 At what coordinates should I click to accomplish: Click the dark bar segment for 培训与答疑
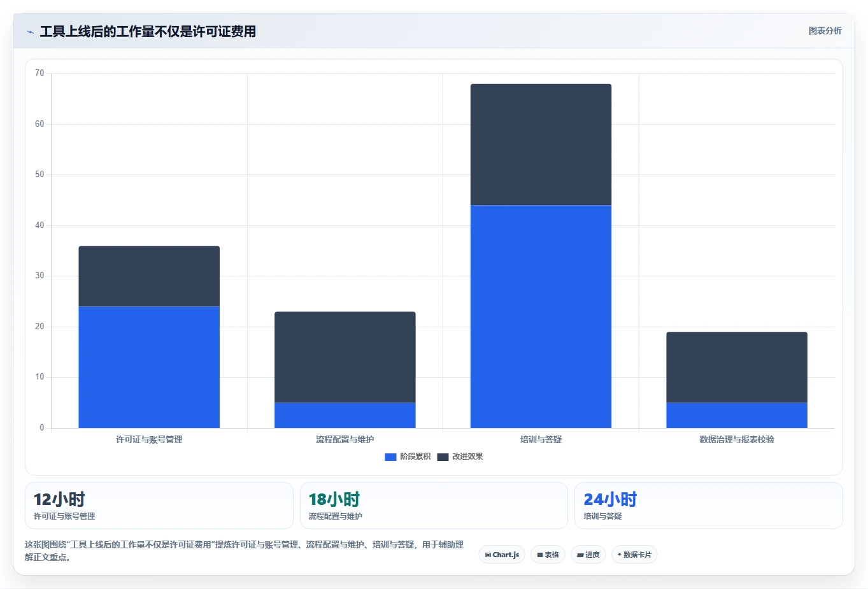tap(541, 145)
